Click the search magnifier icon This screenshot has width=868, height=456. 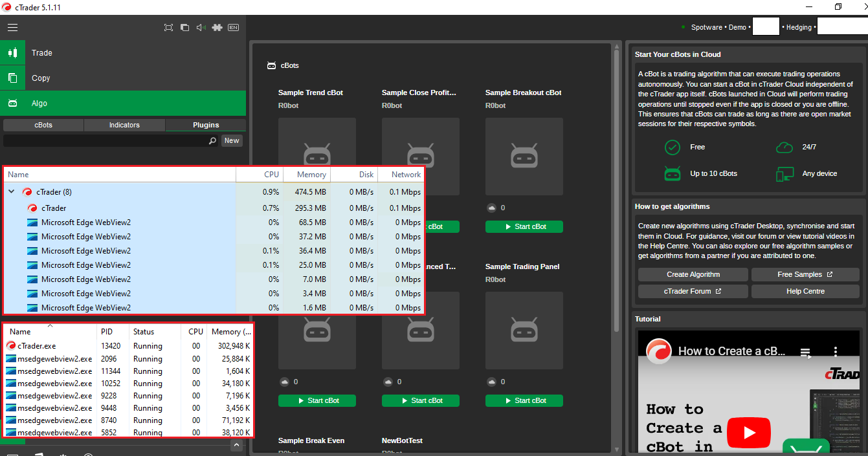point(212,140)
